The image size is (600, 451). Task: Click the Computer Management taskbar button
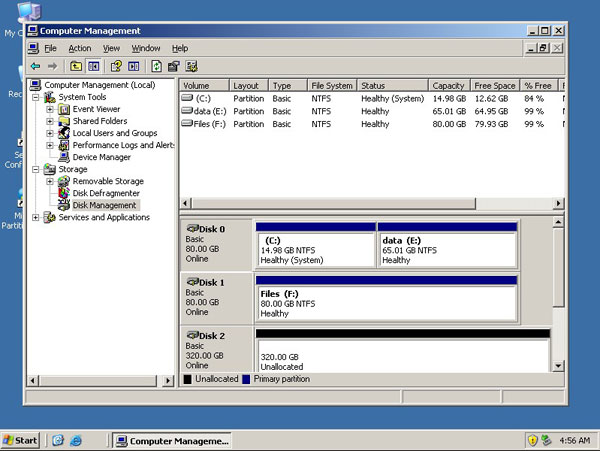point(172,441)
